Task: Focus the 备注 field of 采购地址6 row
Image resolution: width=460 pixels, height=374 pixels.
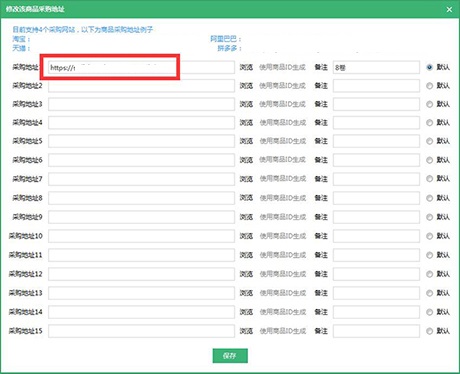Action: [x=376, y=160]
